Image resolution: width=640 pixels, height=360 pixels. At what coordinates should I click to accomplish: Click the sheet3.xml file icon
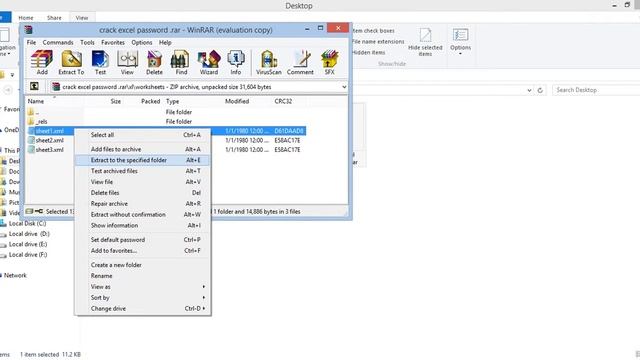(x=31, y=149)
